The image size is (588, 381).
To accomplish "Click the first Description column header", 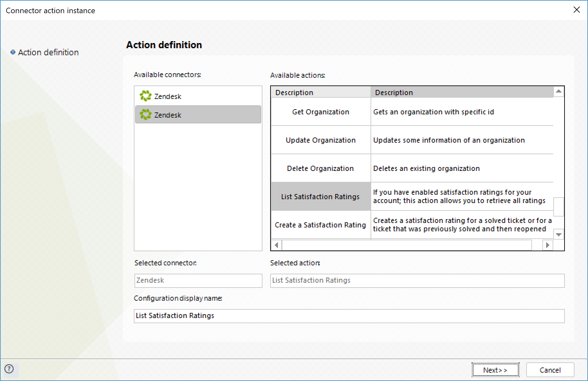I will click(321, 92).
